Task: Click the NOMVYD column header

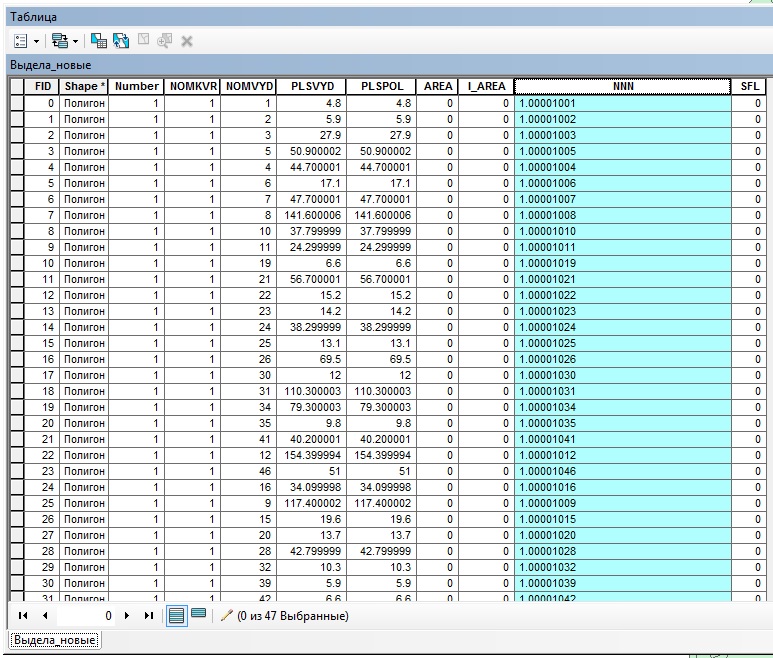Action: [x=248, y=86]
